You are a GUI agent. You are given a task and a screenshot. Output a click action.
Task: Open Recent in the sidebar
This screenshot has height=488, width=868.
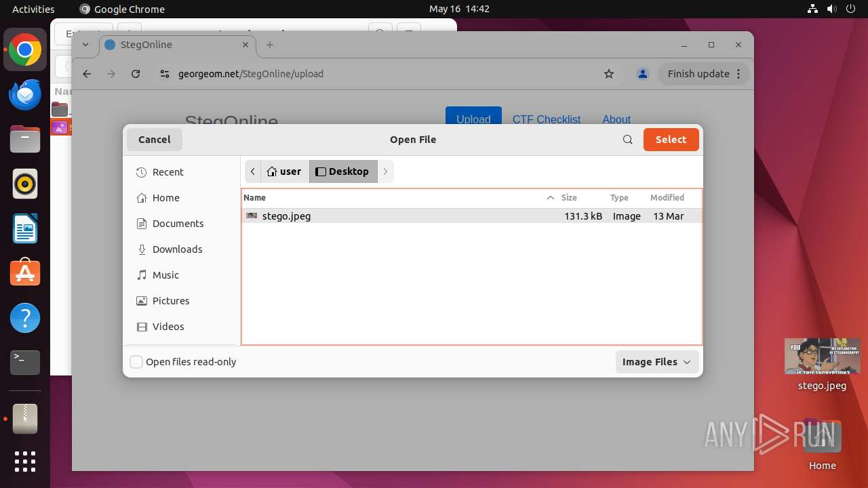pyautogui.click(x=182, y=172)
